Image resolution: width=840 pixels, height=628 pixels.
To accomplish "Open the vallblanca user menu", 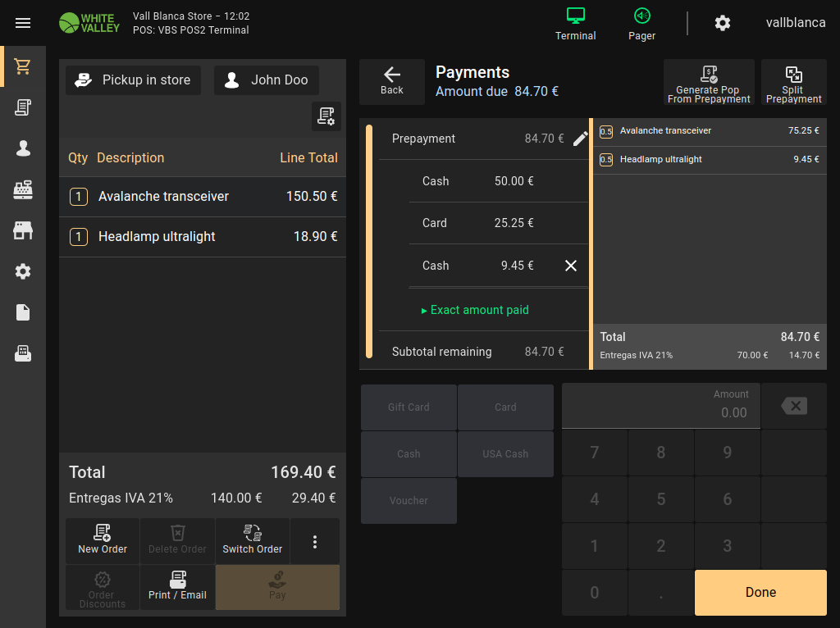I will (796, 22).
